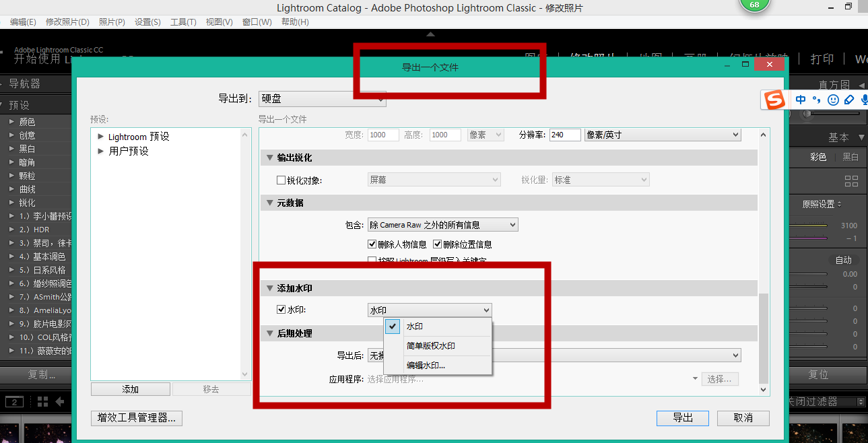Click the Sogou skin eraser icon
The height and width of the screenshot is (443, 868).
tap(848, 100)
